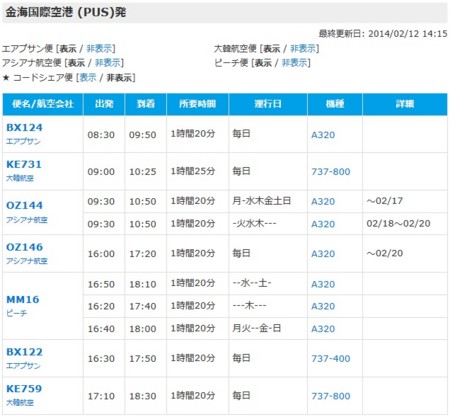Select operating days -火水木---
Screen dimensions: 450x417
pyautogui.click(x=255, y=223)
